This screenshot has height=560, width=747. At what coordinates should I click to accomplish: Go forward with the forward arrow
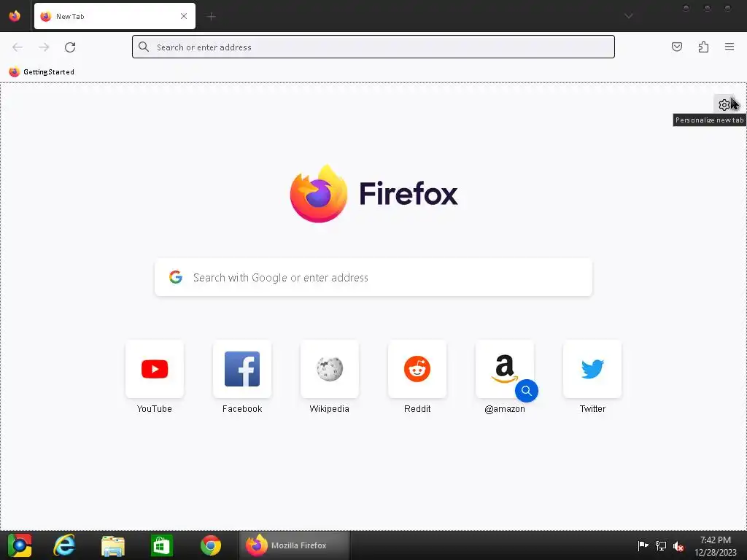pyautogui.click(x=44, y=47)
